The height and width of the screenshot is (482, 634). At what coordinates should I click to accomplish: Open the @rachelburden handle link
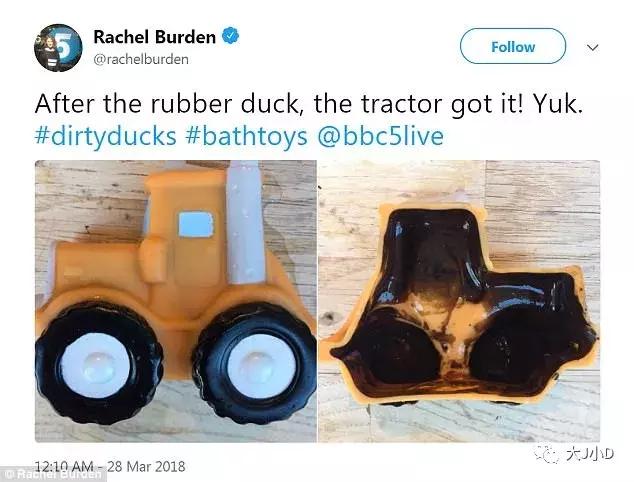click(x=141, y=59)
